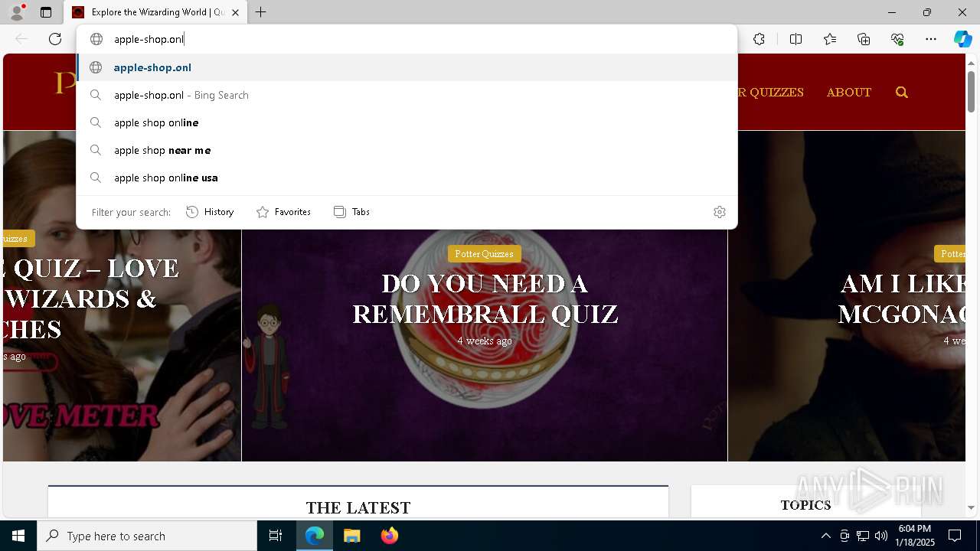Open the ABOUT page link
Viewport: 980px width, 551px height.
[848, 93]
